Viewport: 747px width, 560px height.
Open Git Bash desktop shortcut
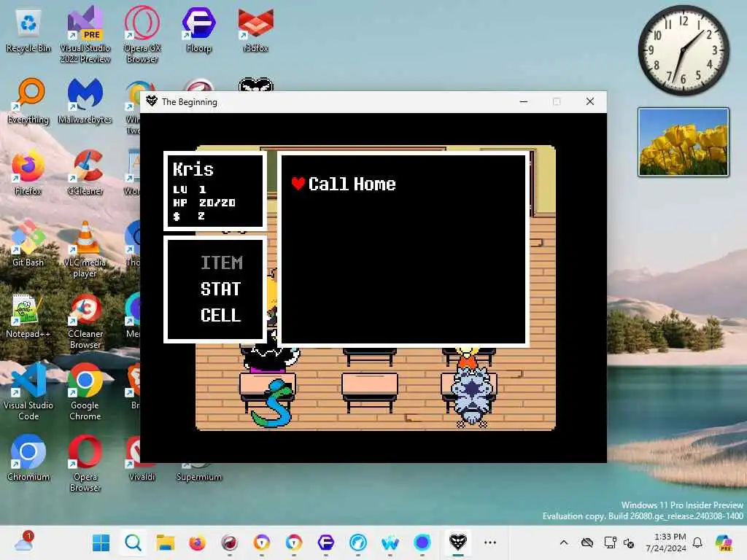pyautogui.click(x=28, y=244)
